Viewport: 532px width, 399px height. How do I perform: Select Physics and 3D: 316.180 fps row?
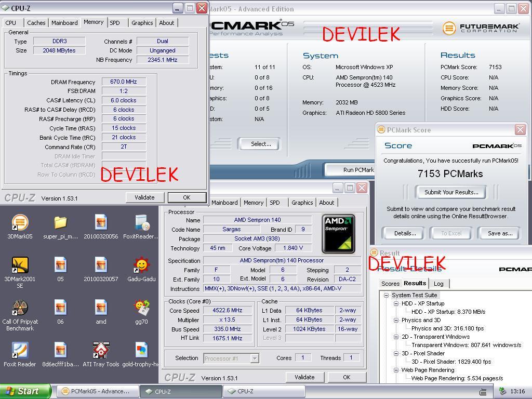click(x=447, y=328)
